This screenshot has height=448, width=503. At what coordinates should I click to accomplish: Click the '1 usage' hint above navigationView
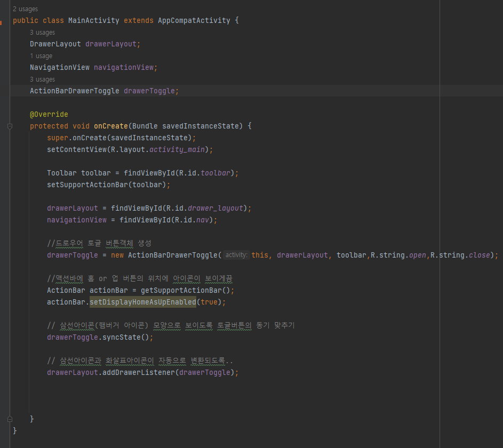41,56
